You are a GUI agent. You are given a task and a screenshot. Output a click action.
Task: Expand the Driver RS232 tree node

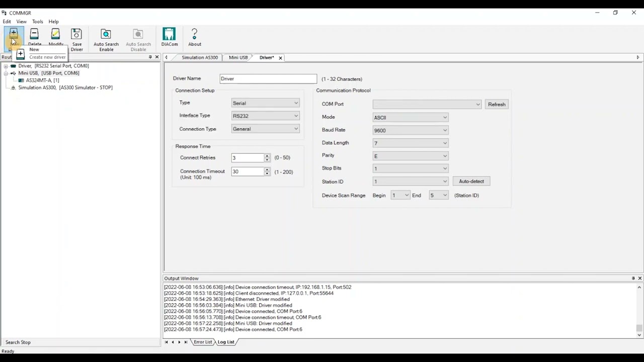pyautogui.click(x=6, y=66)
